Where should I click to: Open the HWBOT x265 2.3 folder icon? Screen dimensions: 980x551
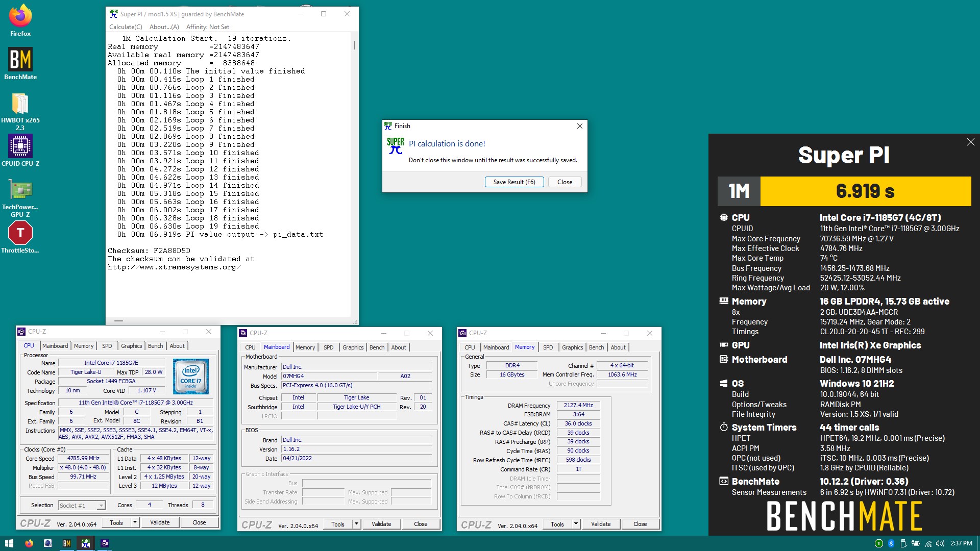pyautogui.click(x=20, y=111)
